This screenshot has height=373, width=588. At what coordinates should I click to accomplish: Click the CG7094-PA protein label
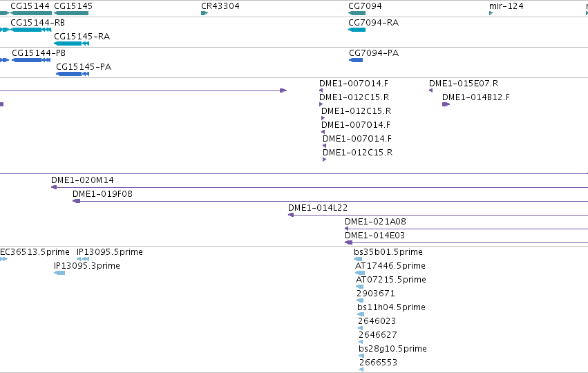(x=374, y=53)
